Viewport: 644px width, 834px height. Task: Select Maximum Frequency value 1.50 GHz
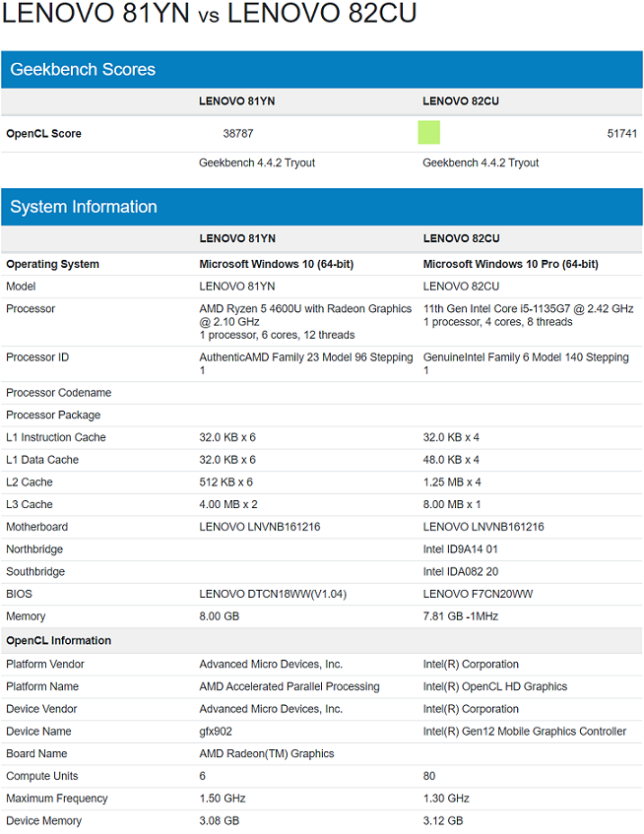[x=223, y=799]
